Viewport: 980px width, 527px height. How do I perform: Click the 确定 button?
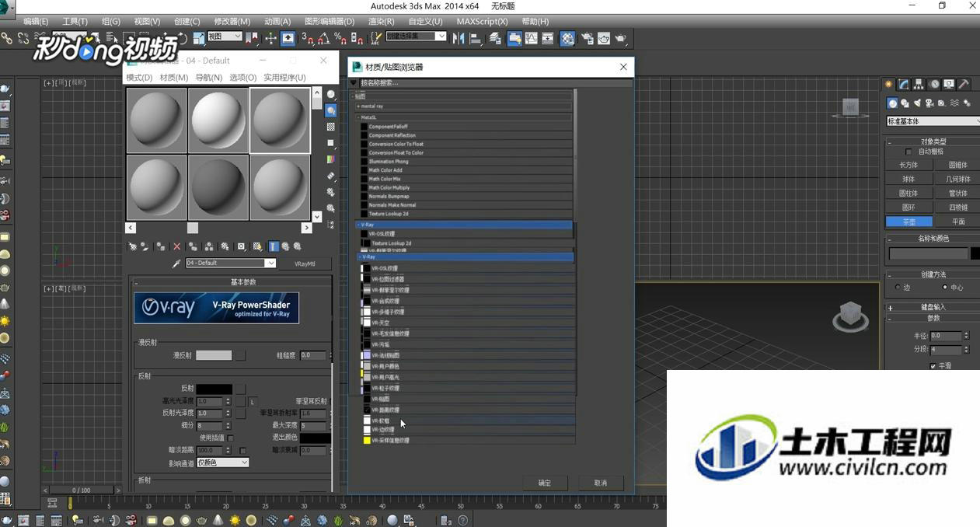pyautogui.click(x=545, y=483)
